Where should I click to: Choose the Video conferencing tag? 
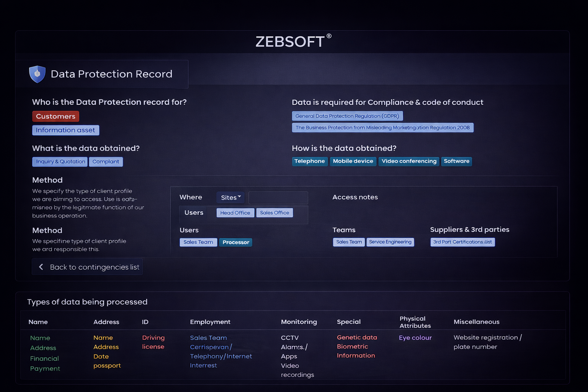point(409,161)
